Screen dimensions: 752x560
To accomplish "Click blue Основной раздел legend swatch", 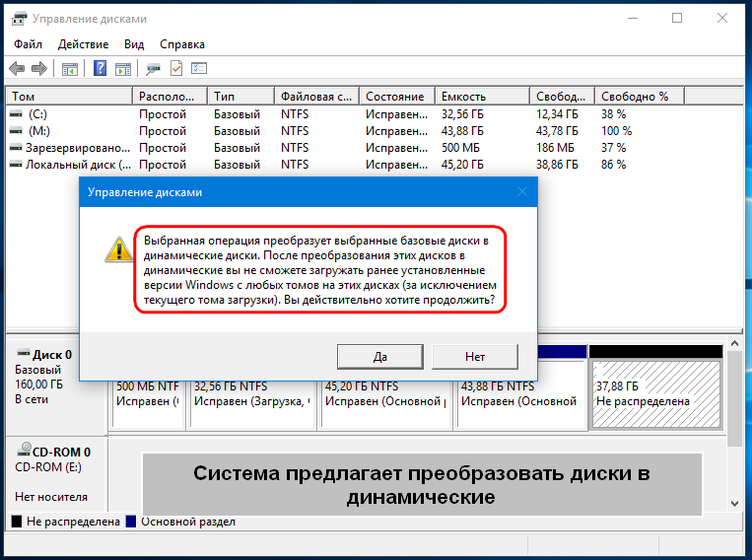I will [131, 522].
